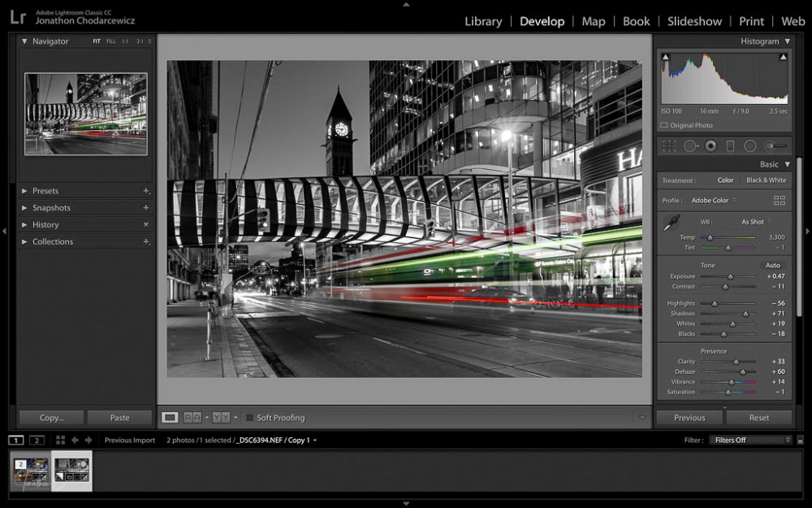The width and height of the screenshot is (812, 508).
Task: Select the Crop Overlay tool
Action: tap(669, 146)
